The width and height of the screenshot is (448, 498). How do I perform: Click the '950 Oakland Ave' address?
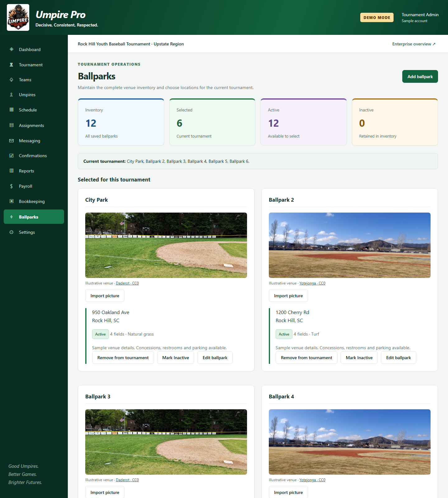[x=111, y=312]
